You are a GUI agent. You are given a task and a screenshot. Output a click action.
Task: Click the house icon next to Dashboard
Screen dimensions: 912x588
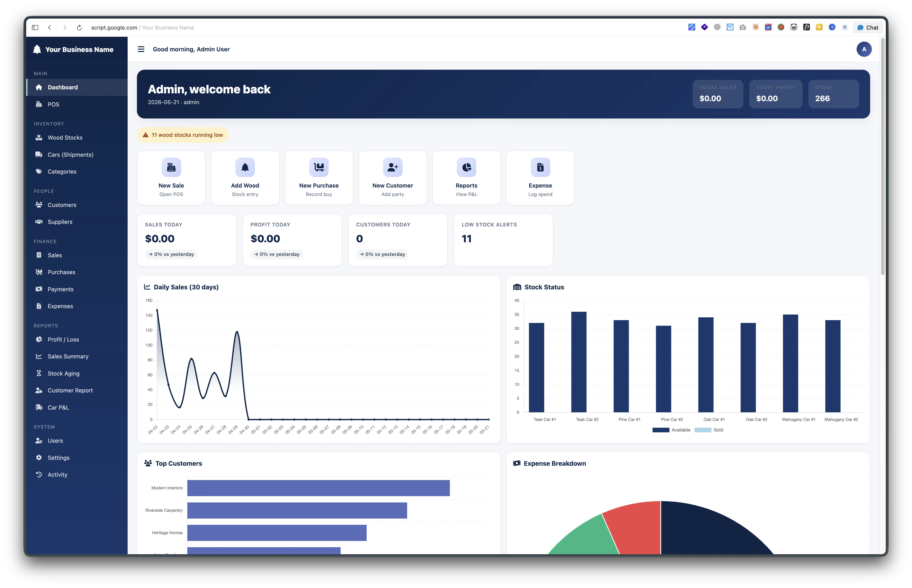pyautogui.click(x=39, y=87)
